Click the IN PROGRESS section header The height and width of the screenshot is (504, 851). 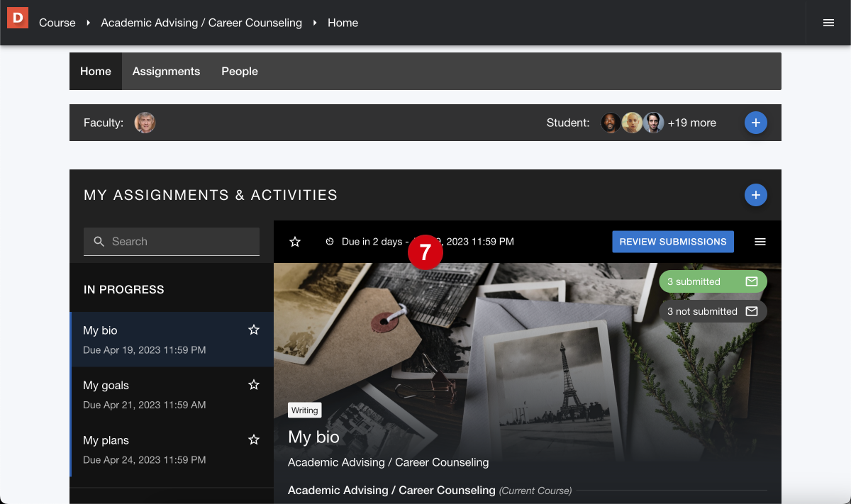point(124,289)
